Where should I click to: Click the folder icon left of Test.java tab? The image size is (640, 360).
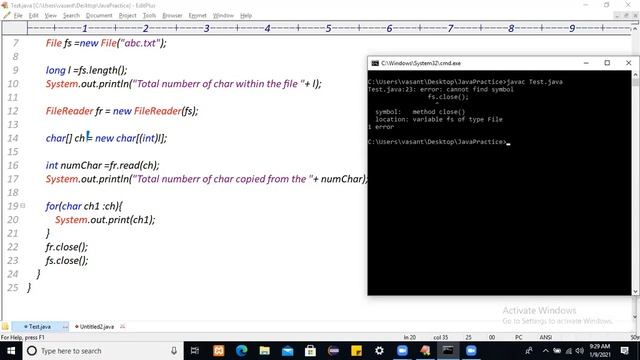[x=5, y=327]
